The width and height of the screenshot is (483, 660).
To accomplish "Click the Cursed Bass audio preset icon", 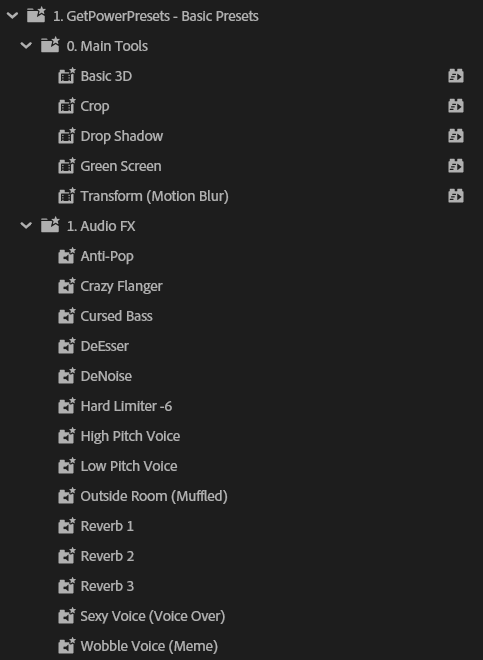I will (67, 316).
